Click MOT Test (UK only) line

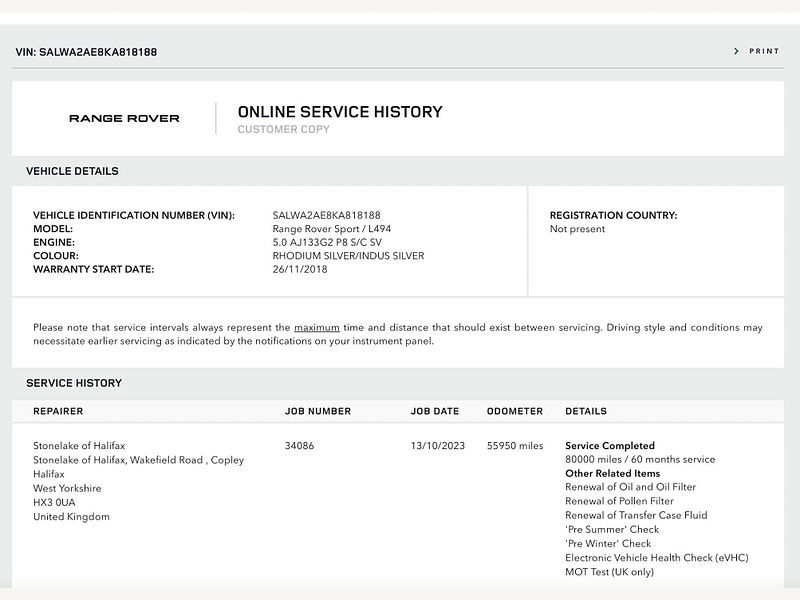(610, 572)
